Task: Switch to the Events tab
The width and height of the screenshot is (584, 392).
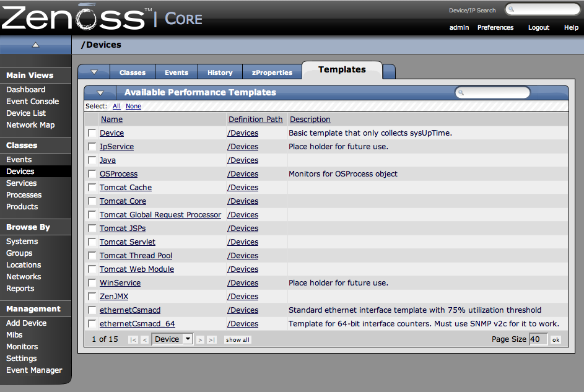Action: 177,72
